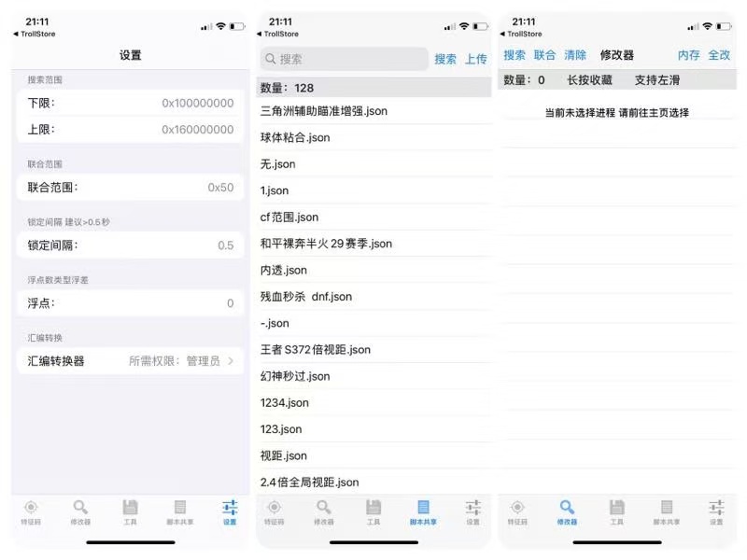The height and width of the screenshot is (560, 747).
Task: Edit 下限 value 0x100000000
Action: [198, 103]
